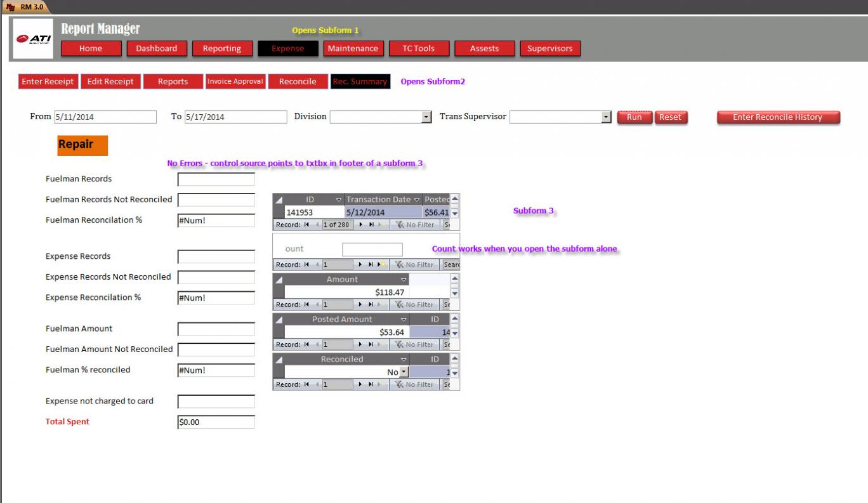Image resolution: width=868 pixels, height=503 pixels.
Task: Open the Reconciled column filter arrow
Action: [x=404, y=360]
